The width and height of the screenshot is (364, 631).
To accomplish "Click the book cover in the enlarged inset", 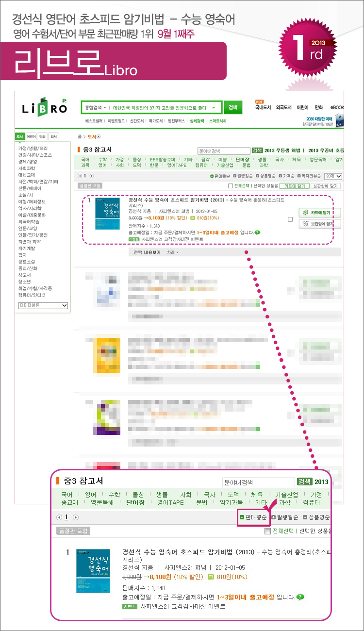I will point(93,571).
